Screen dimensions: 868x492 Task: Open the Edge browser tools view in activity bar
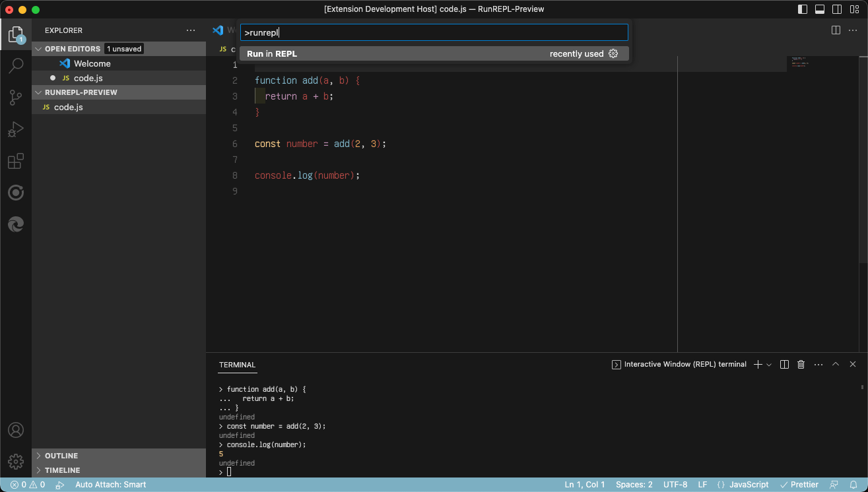pos(16,224)
